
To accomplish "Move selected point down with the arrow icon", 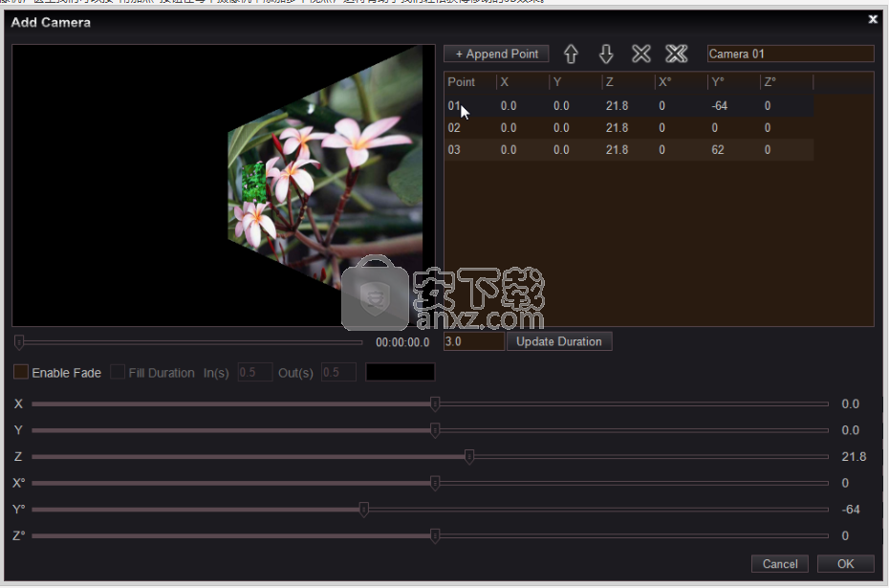I will tap(606, 54).
